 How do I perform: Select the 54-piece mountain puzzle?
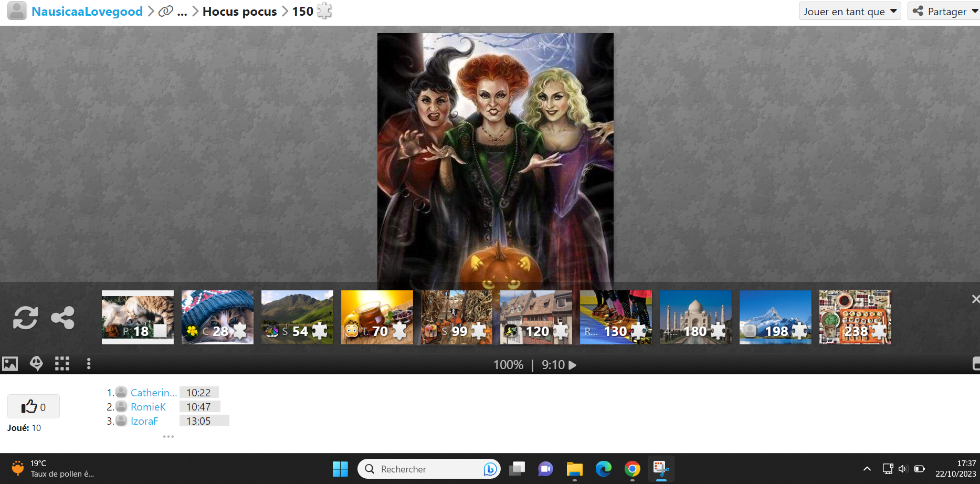click(x=297, y=318)
